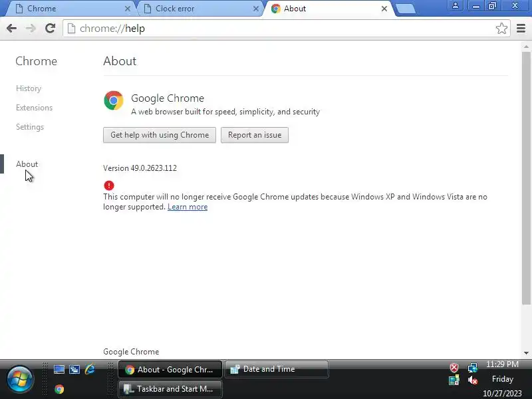Click the vertical scrollbar thumb
The width and height of the screenshot is (532, 399).
[x=526, y=178]
